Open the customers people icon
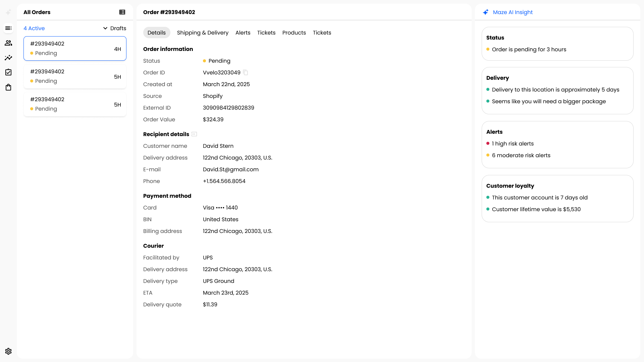 pyautogui.click(x=8, y=43)
